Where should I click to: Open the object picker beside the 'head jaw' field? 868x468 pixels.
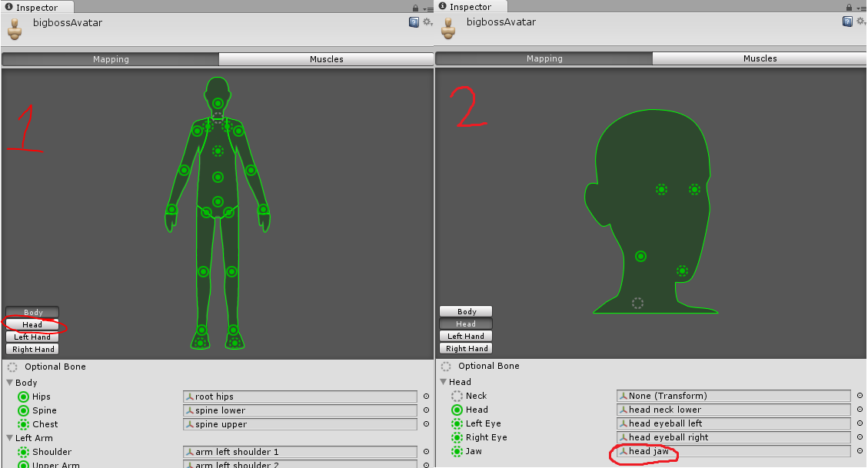[x=860, y=451]
